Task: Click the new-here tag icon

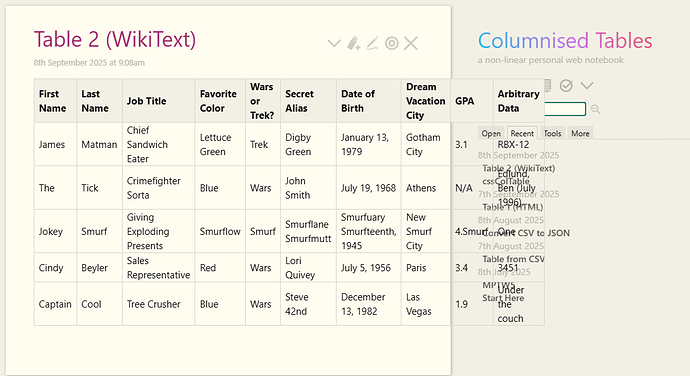Action: pos(353,43)
